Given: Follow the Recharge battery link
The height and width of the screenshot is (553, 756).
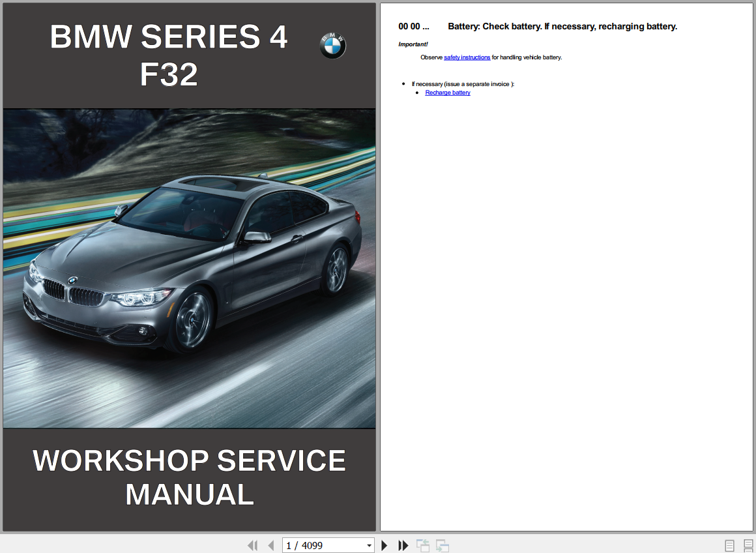Looking at the screenshot, I should [x=448, y=92].
